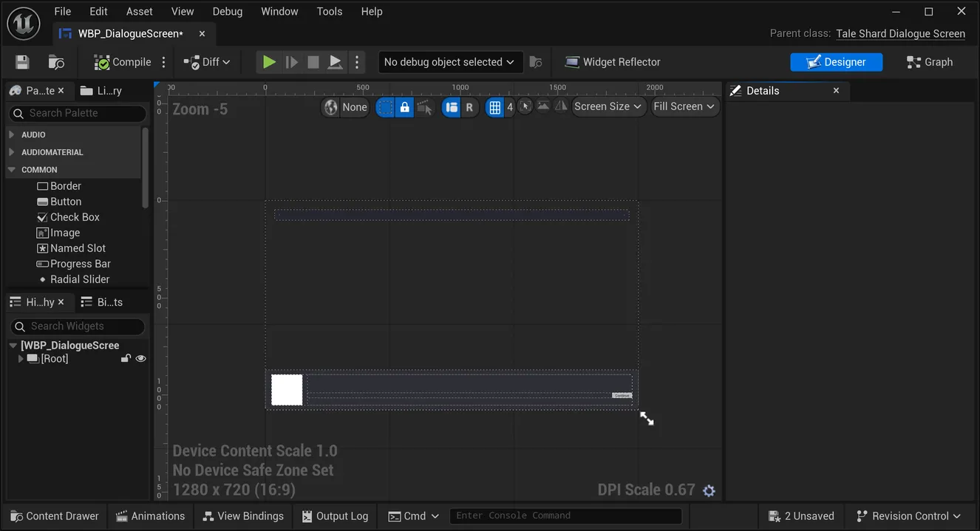The image size is (980, 531).
Task: Select the Named Slot widget in palette
Action: (71, 248)
